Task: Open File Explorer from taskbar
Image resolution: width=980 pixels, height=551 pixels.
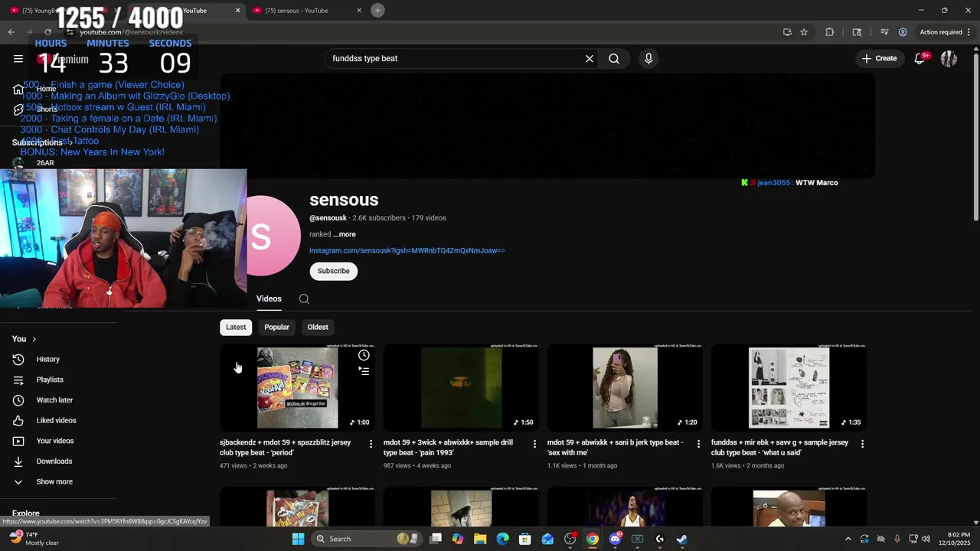Action: [480, 539]
